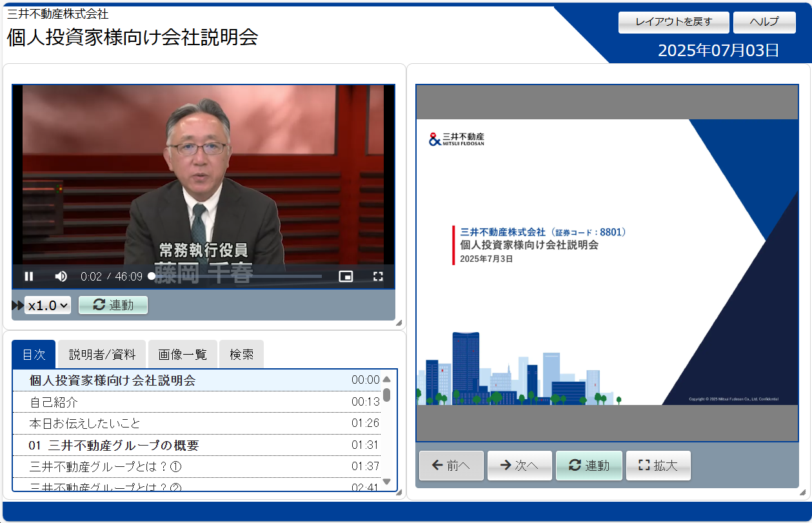Select 三井不動産グループとは？① chapter

[197, 466]
